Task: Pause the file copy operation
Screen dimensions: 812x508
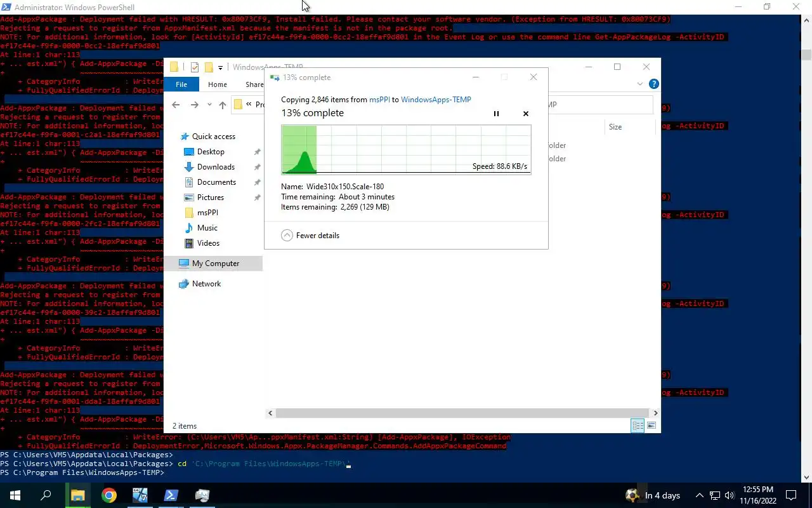Action: click(496, 114)
